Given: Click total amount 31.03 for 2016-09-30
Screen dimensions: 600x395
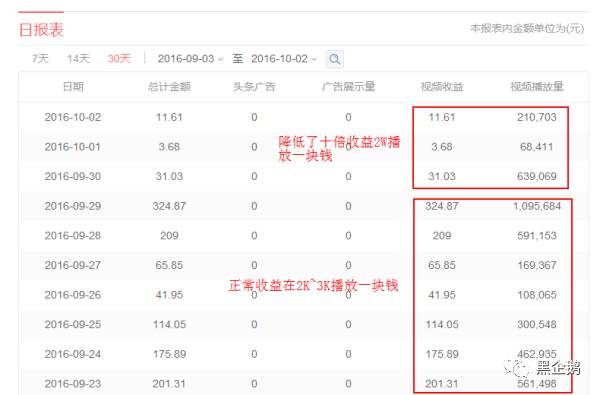Looking at the screenshot, I should [169, 176].
